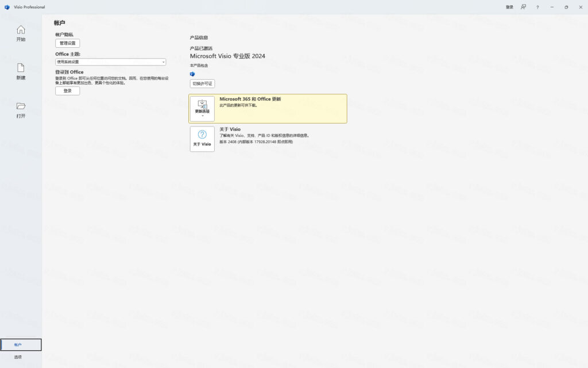Screen dimensions: 588x368
Task: Open the 打开 folder icon in sidebar
Action: pyautogui.click(x=21, y=106)
